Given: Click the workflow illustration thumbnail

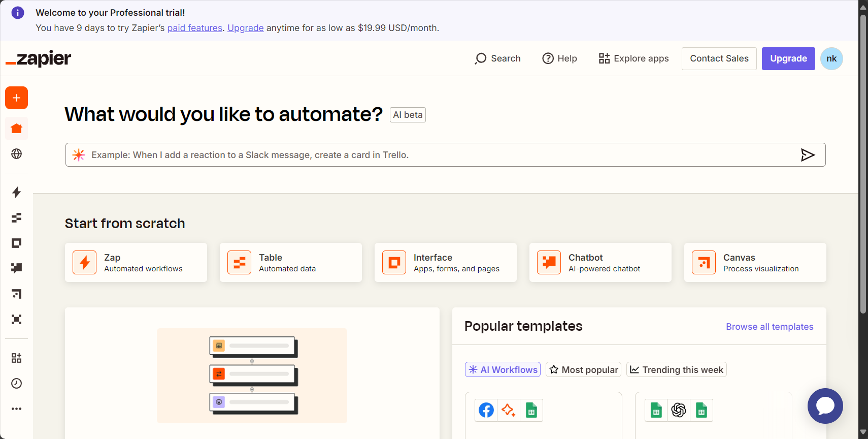Looking at the screenshot, I should [x=252, y=375].
